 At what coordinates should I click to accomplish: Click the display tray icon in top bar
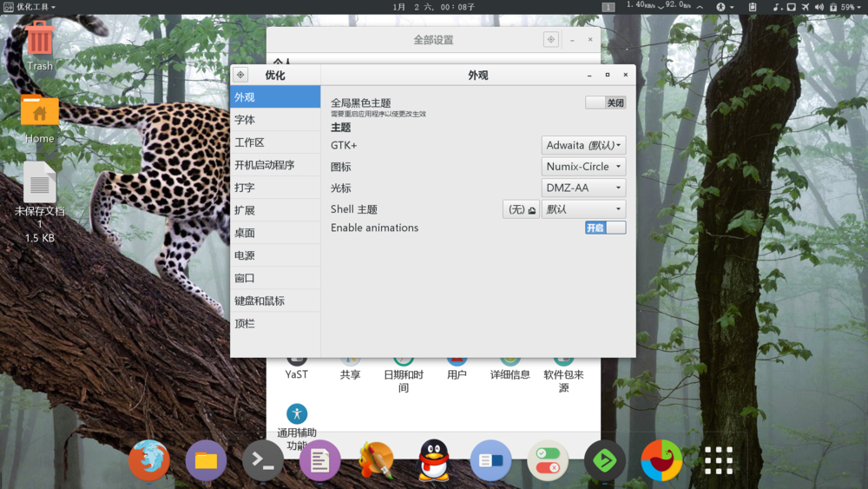pyautogui.click(x=791, y=7)
